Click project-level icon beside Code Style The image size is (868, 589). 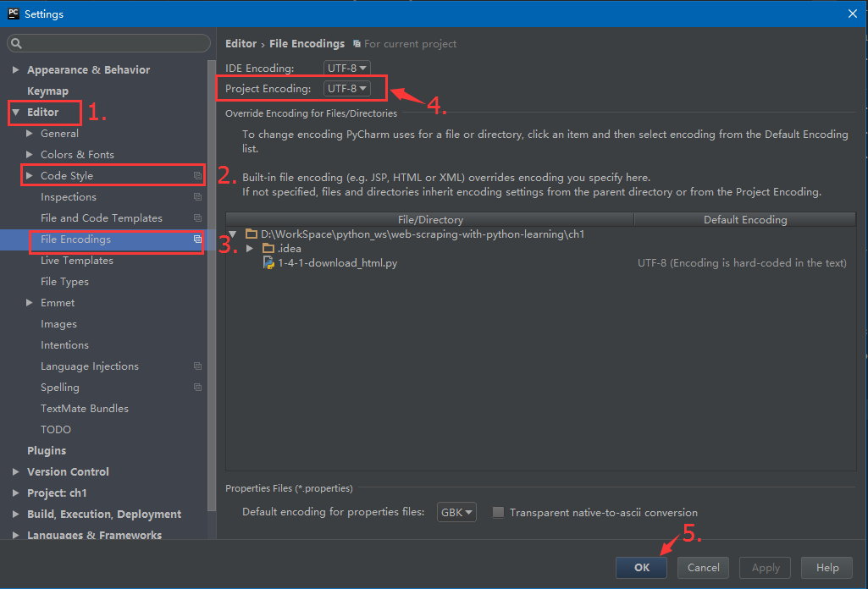tap(197, 175)
